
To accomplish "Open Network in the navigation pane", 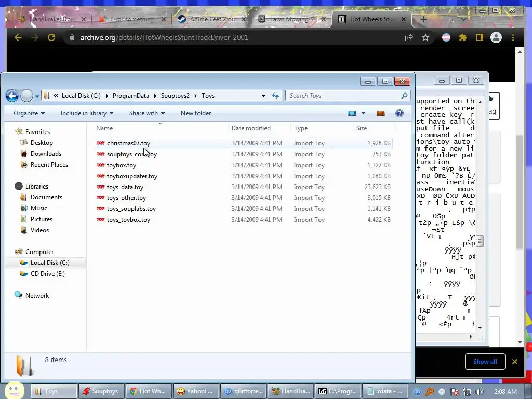I will [x=37, y=295].
